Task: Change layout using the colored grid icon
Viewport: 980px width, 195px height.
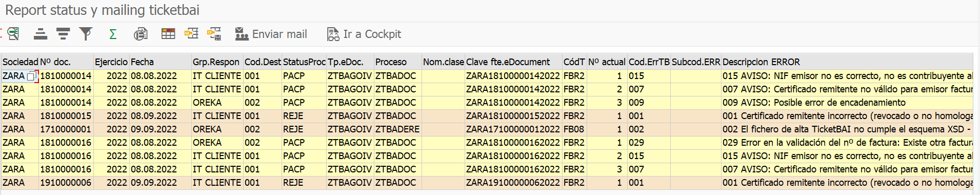Action: pyautogui.click(x=168, y=34)
